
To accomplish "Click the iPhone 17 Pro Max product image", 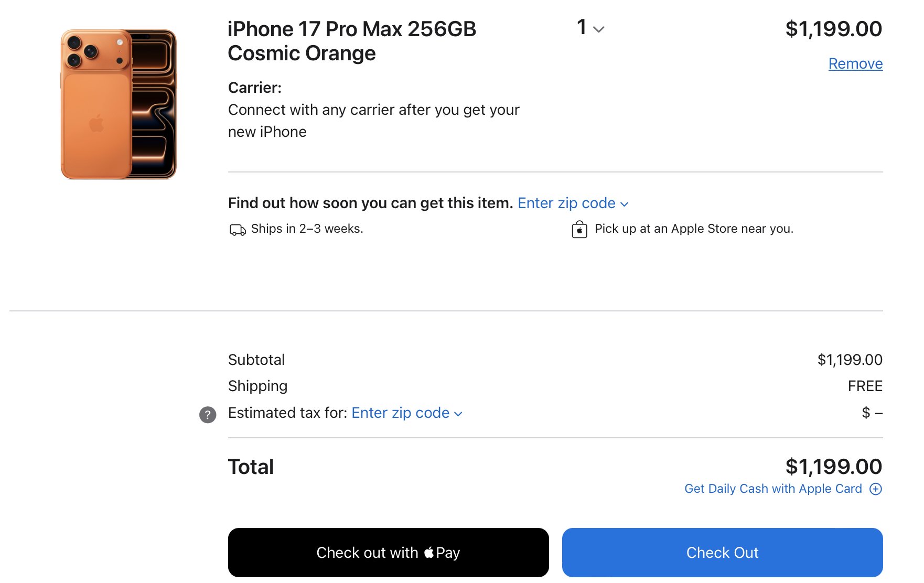I will tap(119, 104).
